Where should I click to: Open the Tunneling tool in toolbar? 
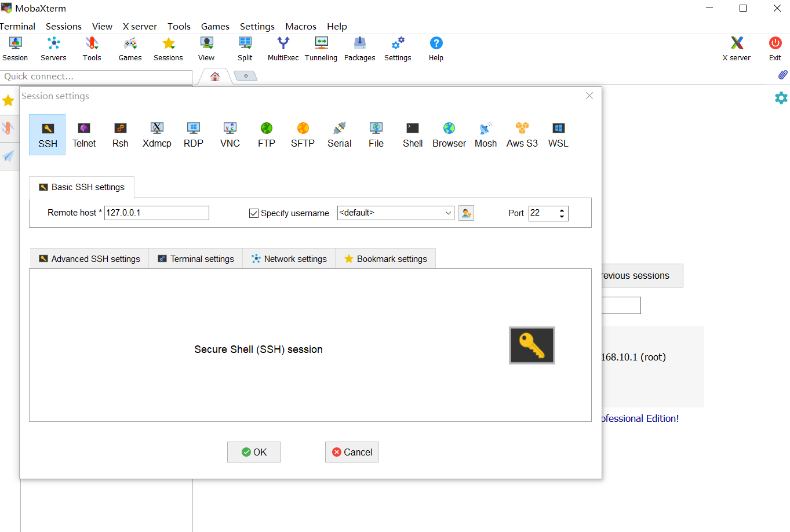tap(321, 49)
